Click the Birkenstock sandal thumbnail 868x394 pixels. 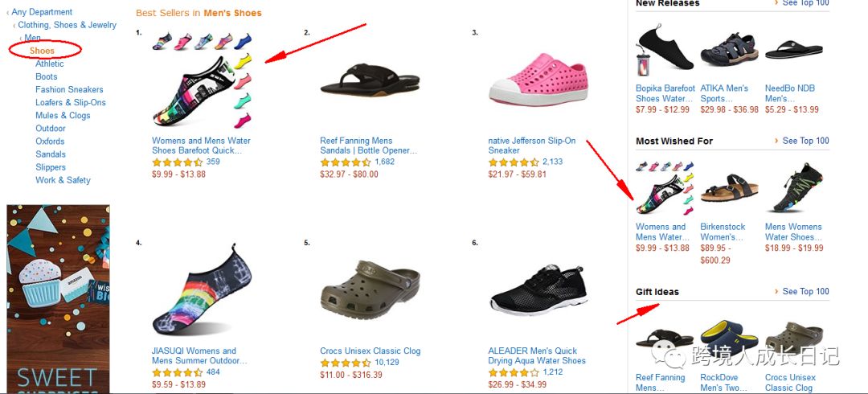[729, 188]
